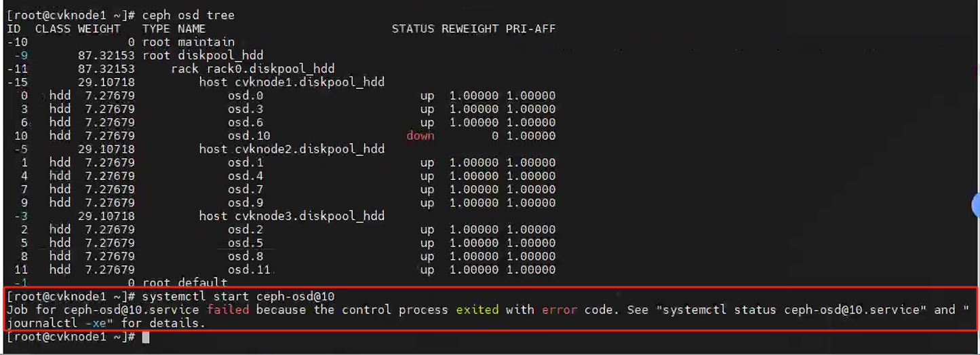Select the red "down" status of osd.10
Screen dimensions: 980x355
[x=420, y=136]
